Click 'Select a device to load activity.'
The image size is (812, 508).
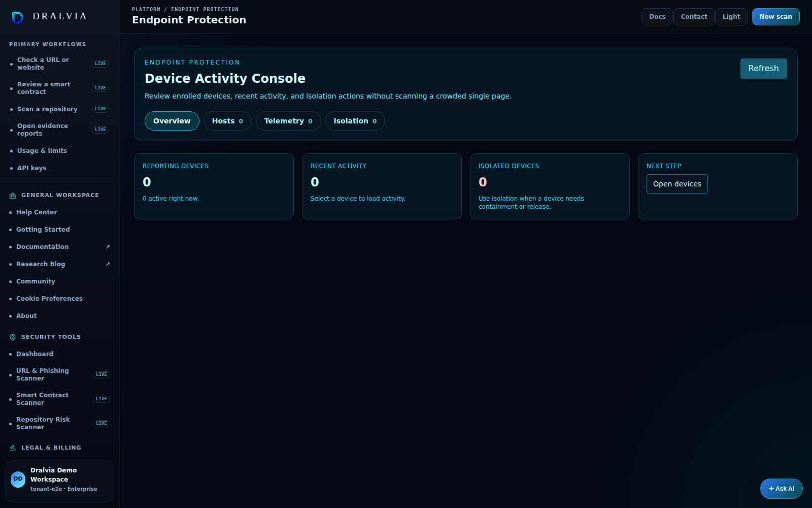358,199
